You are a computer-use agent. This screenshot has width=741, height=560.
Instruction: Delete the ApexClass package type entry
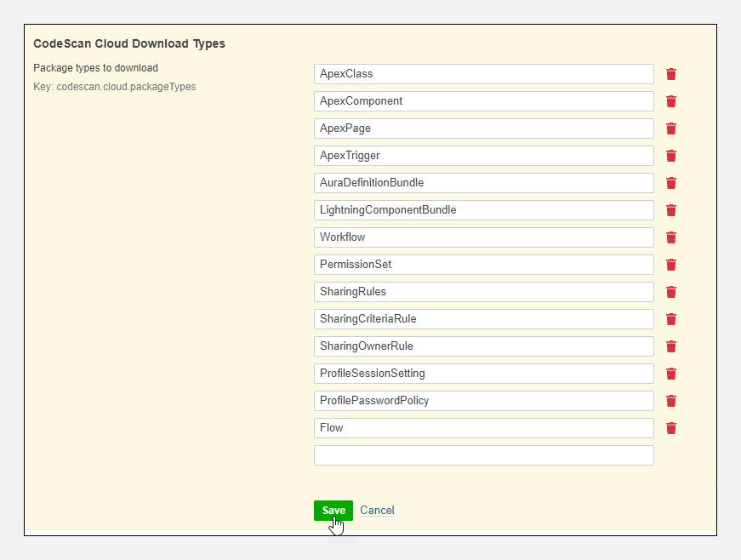coord(671,74)
